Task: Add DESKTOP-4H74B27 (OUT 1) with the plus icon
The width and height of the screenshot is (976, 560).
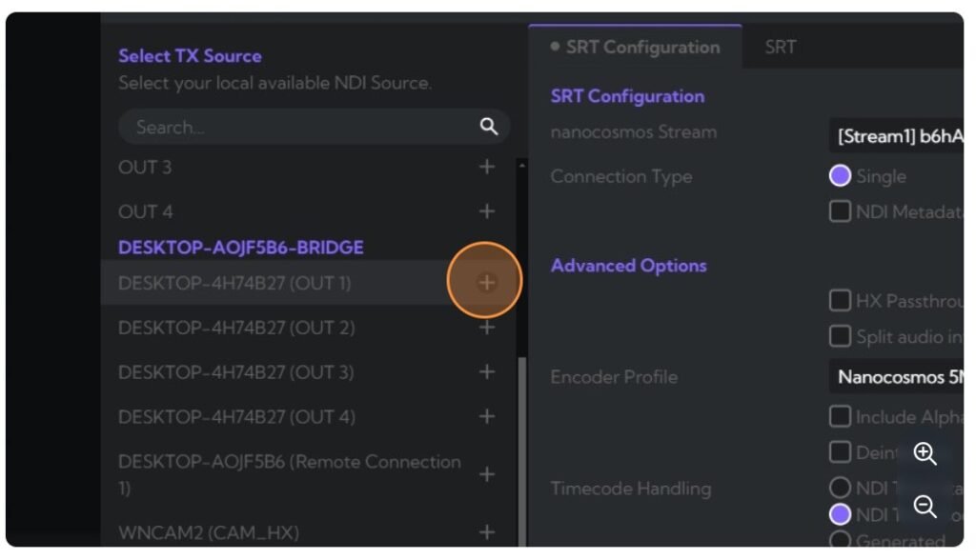Action: 485,279
